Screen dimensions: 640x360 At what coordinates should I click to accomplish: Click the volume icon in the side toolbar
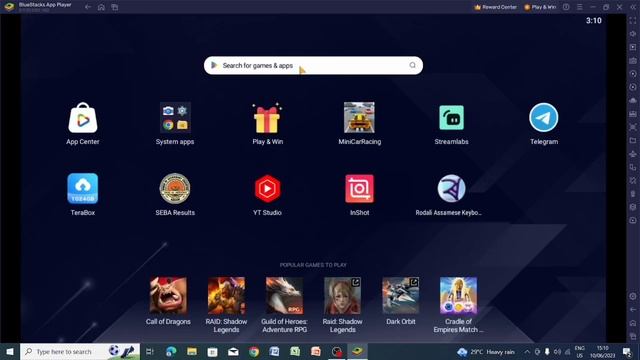(x=633, y=34)
